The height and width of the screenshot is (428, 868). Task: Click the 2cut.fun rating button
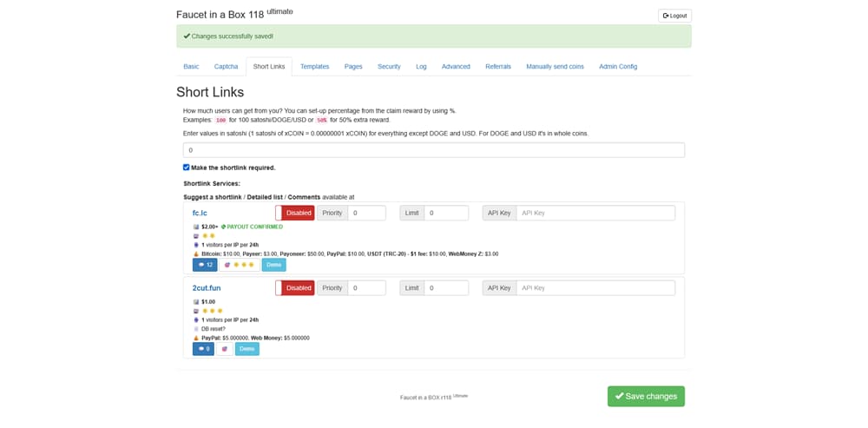click(224, 349)
